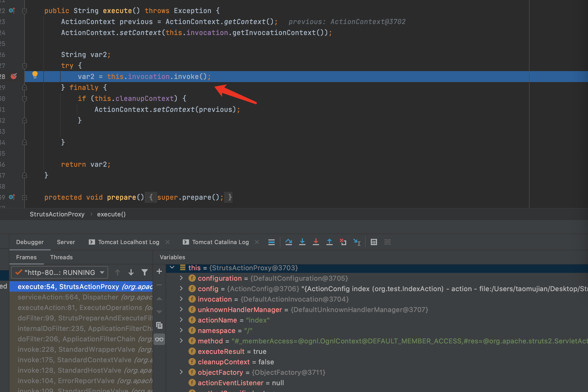588x392 pixels.
Task: Collapse the execute() method fold marker
Action: 25,11
